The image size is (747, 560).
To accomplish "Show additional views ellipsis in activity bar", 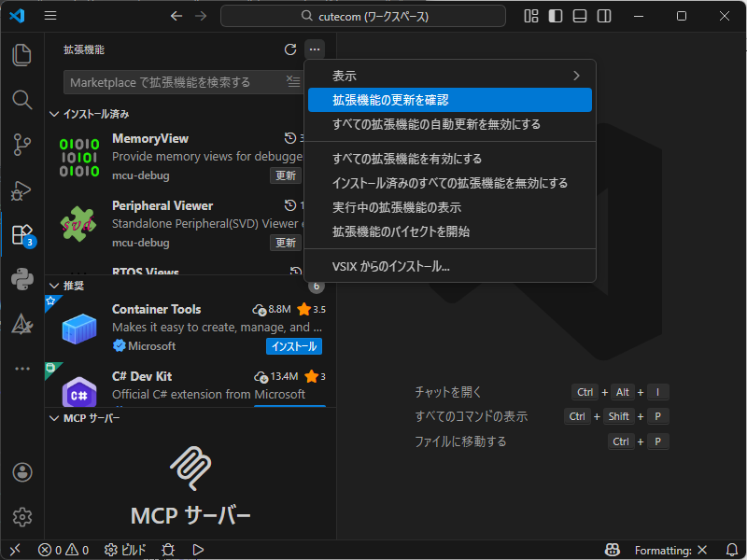I will pos(21,369).
